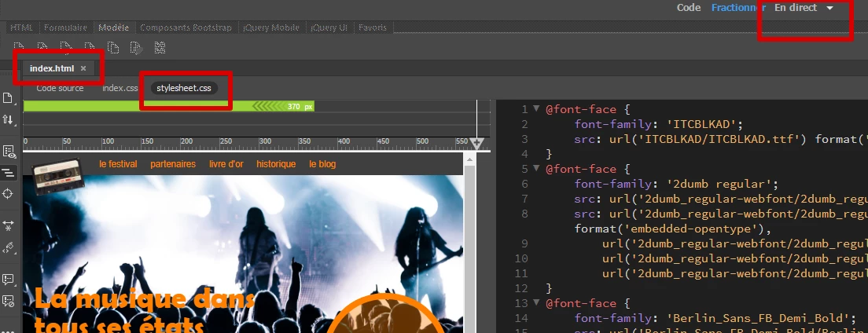Open Live View options icon
The width and height of the screenshot is (868, 333).
[8, 152]
